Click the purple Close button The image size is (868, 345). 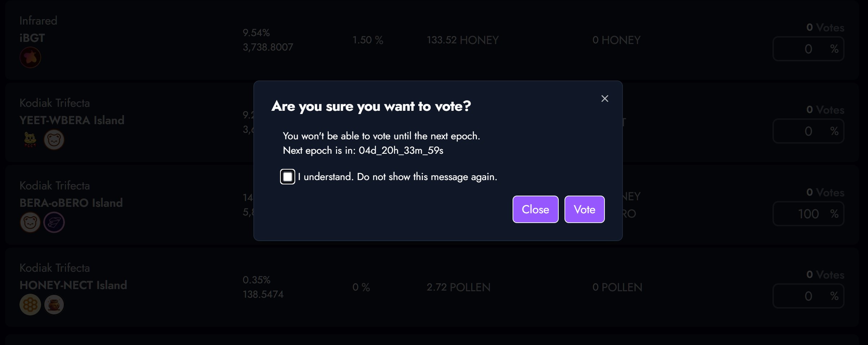(x=535, y=209)
